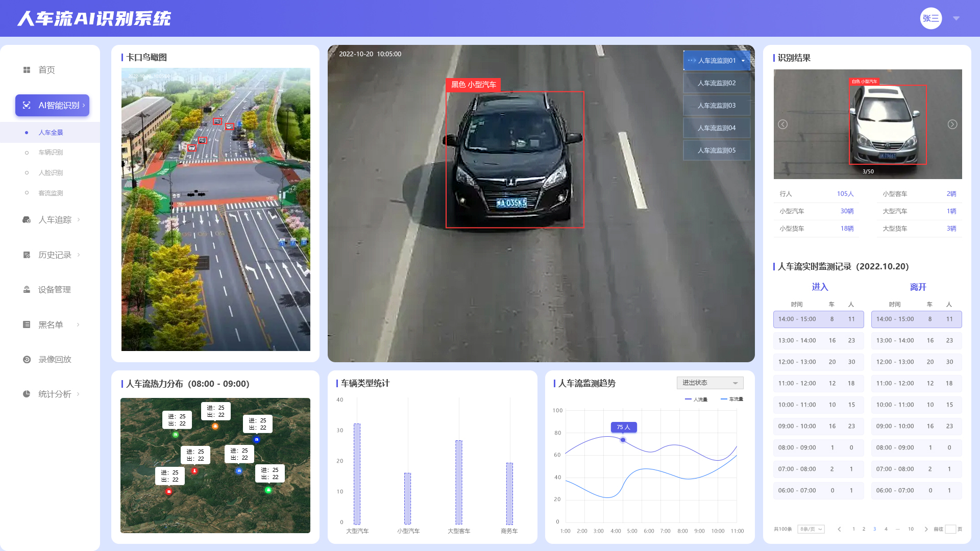Click the 黑色 小型汽车 detection label
This screenshot has height=551, width=980.
[x=473, y=85]
